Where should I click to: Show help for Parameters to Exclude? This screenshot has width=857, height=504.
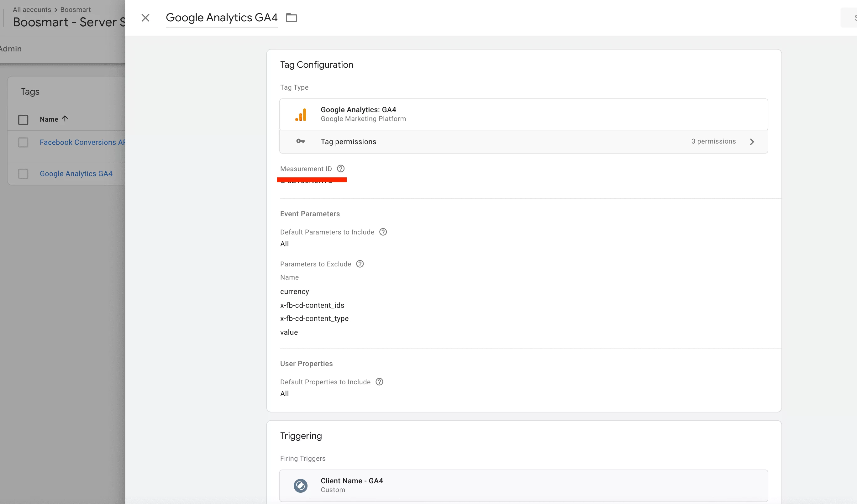point(360,264)
